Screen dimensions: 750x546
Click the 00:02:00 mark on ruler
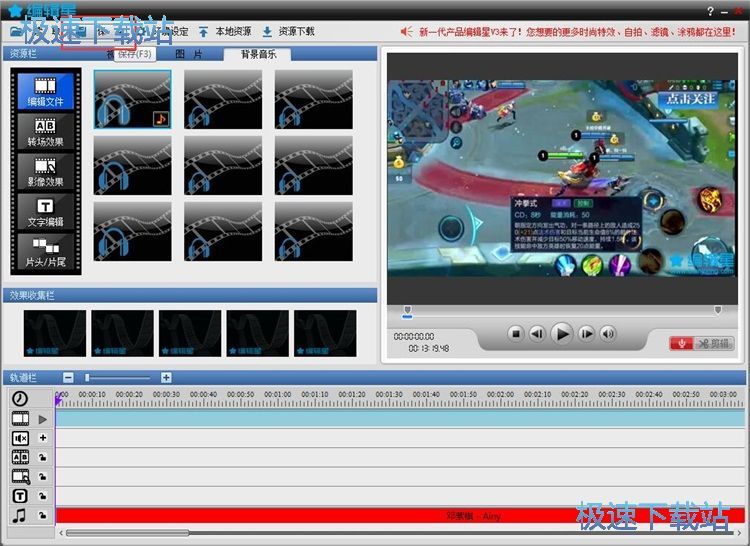point(500,395)
